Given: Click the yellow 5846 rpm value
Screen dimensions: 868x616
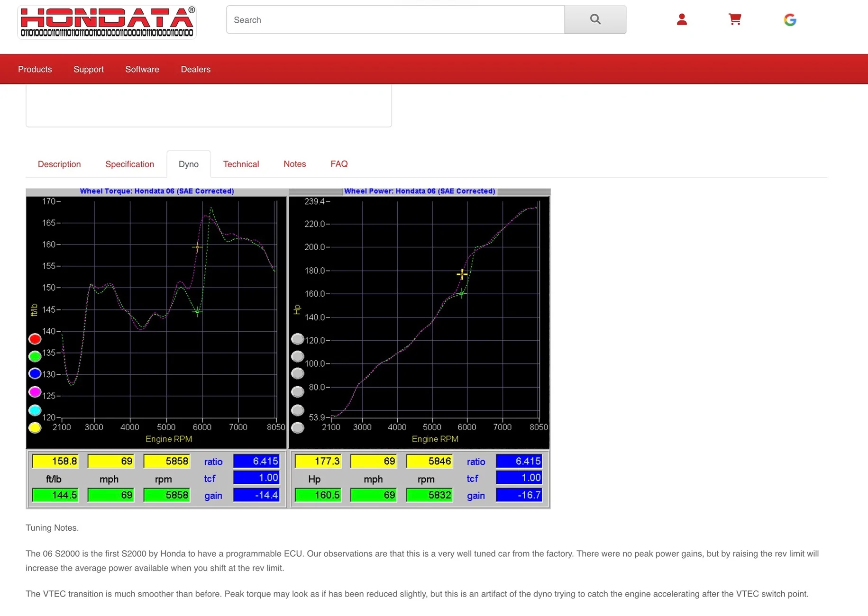Looking at the screenshot, I should (x=430, y=461).
